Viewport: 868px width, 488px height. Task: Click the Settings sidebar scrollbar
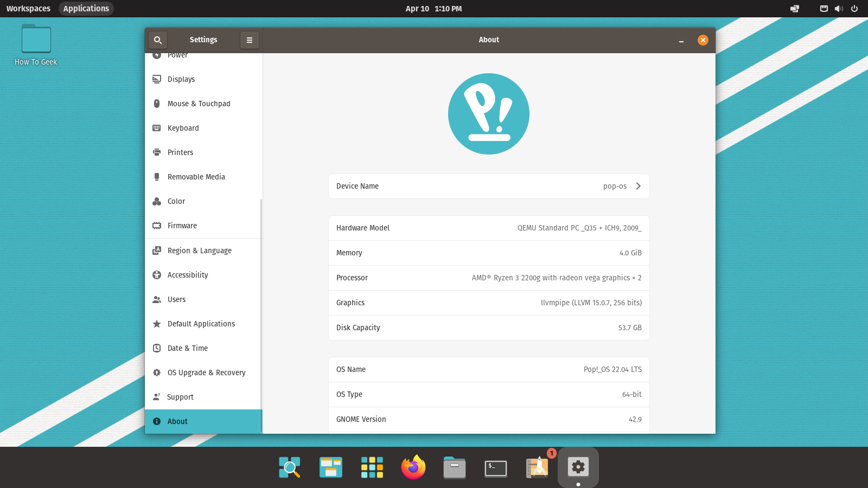(261, 316)
